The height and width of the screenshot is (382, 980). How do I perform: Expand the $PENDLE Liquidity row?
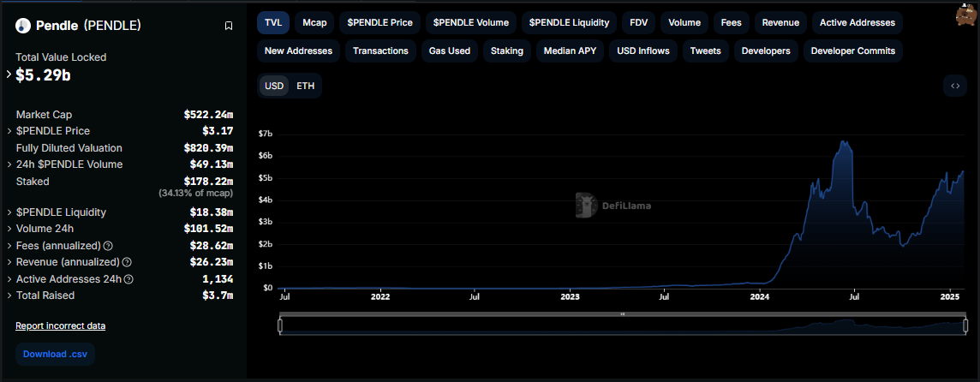[x=9, y=212]
